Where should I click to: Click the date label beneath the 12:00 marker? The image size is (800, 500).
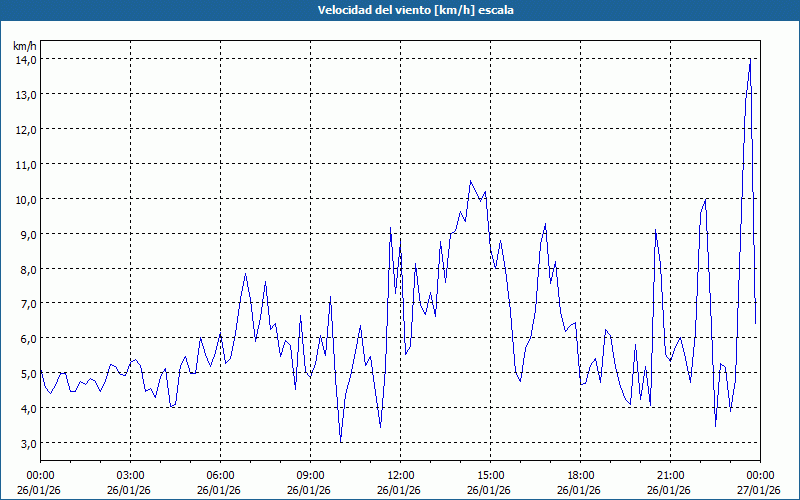pyautogui.click(x=400, y=490)
